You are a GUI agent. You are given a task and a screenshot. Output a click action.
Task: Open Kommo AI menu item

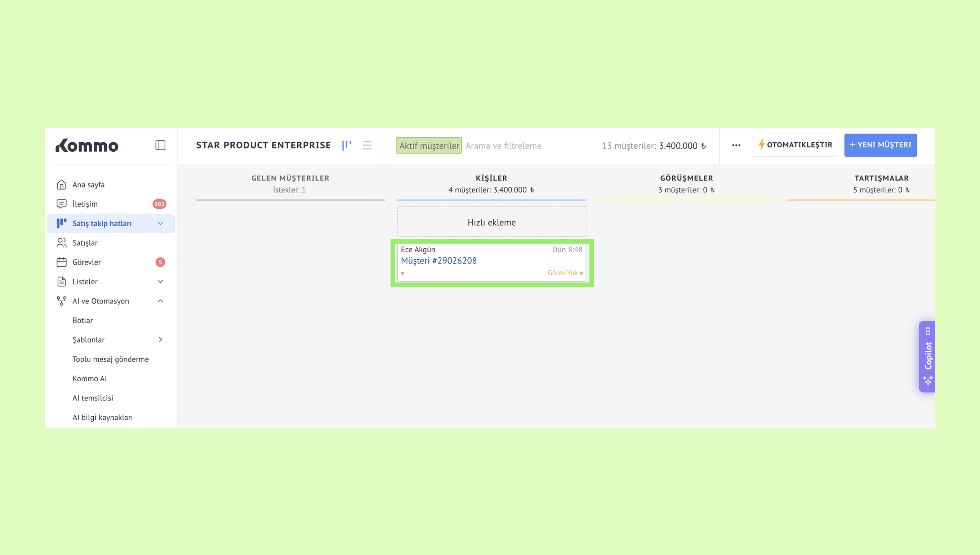90,378
